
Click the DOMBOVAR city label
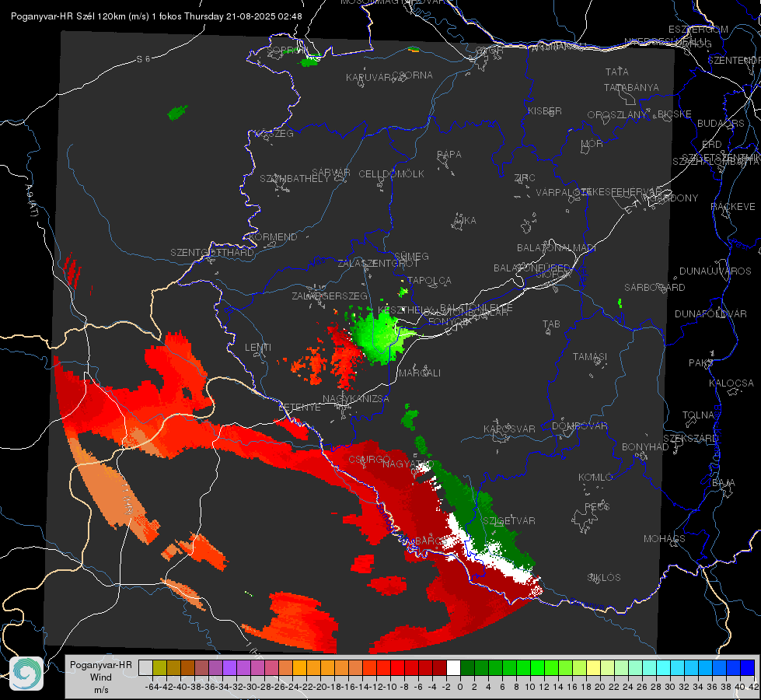coord(579,426)
